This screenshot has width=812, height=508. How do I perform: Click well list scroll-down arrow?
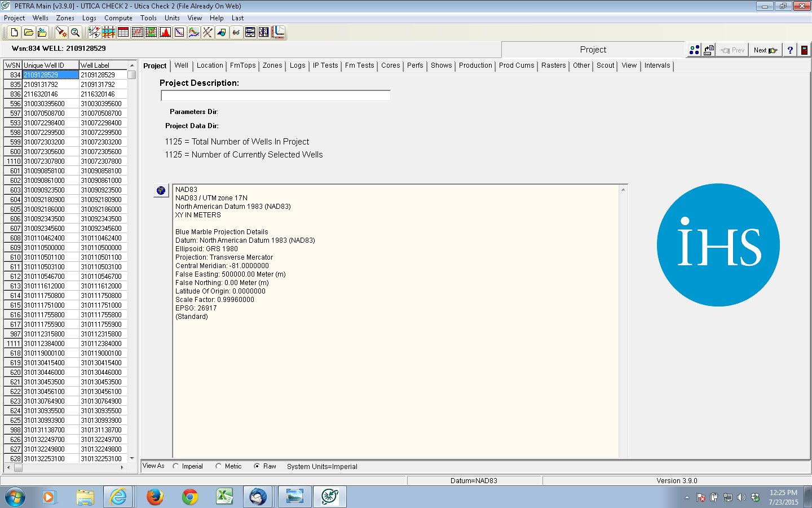click(x=132, y=458)
